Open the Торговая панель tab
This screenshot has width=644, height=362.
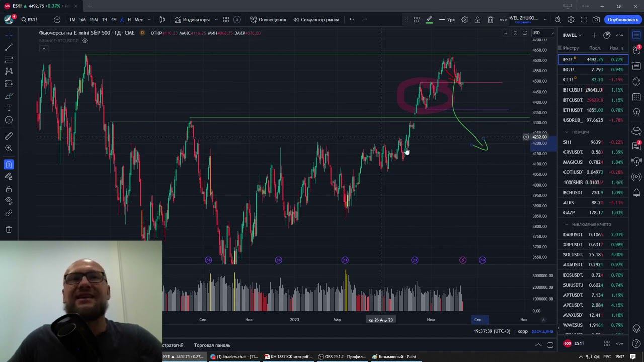point(212,345)
